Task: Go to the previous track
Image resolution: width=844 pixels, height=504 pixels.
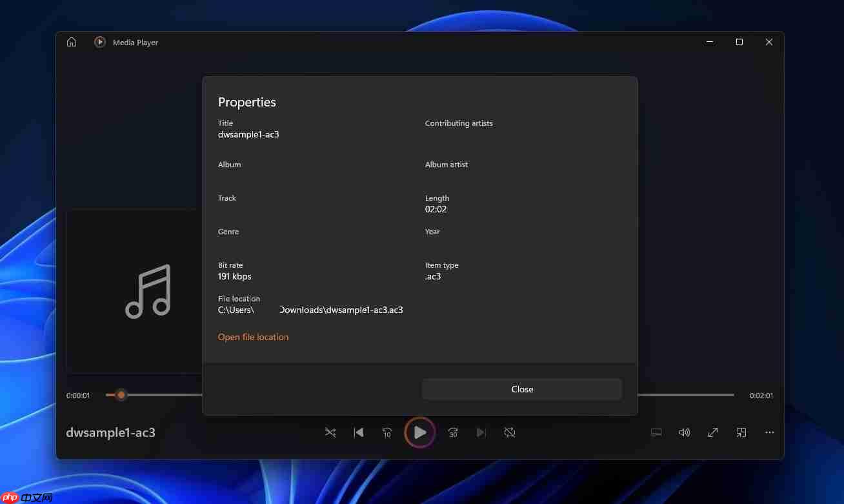Action: pos(359,432)
